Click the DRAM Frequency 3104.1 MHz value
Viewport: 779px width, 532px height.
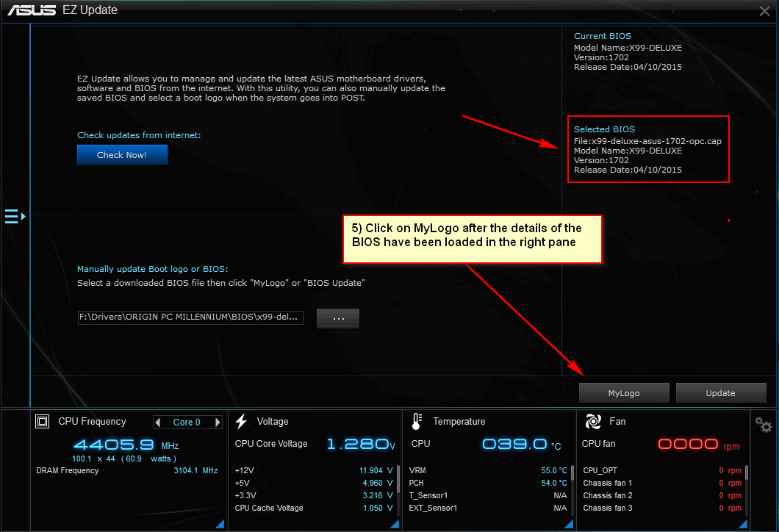pos(195,470)
